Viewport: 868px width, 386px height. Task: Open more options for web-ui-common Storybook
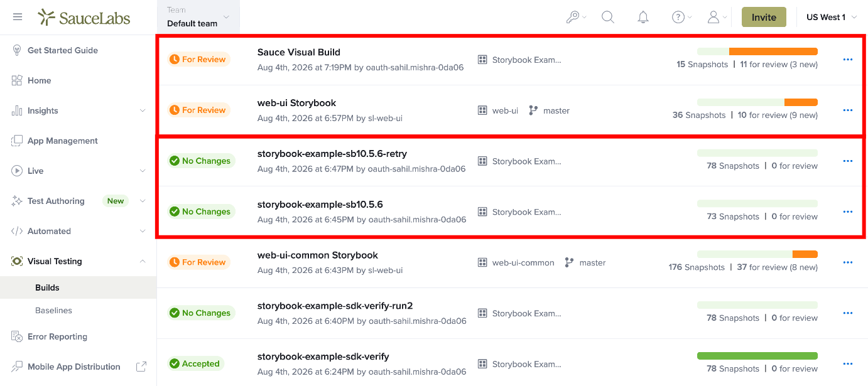(848, 262)
